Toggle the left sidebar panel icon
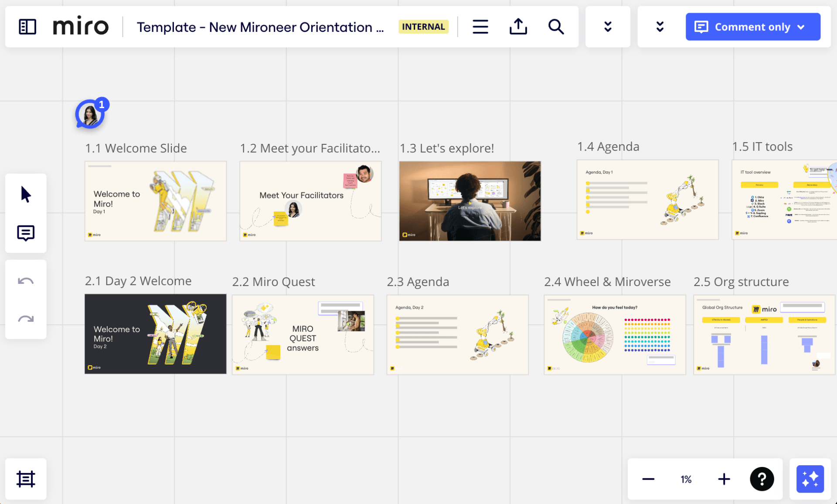 27,27
